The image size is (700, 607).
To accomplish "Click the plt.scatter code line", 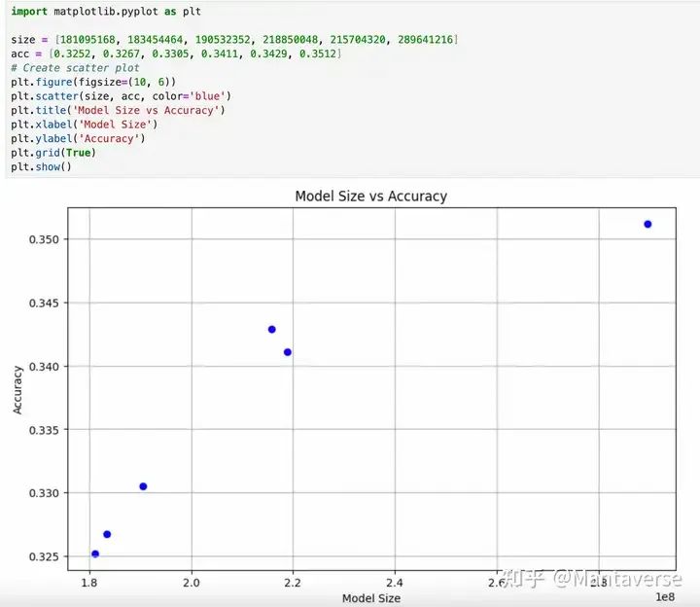I will (x=121, y=96).
